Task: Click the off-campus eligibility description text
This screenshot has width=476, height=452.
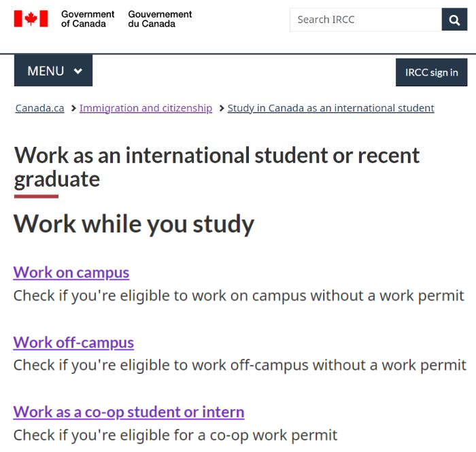Action: [x=240, y=365]
